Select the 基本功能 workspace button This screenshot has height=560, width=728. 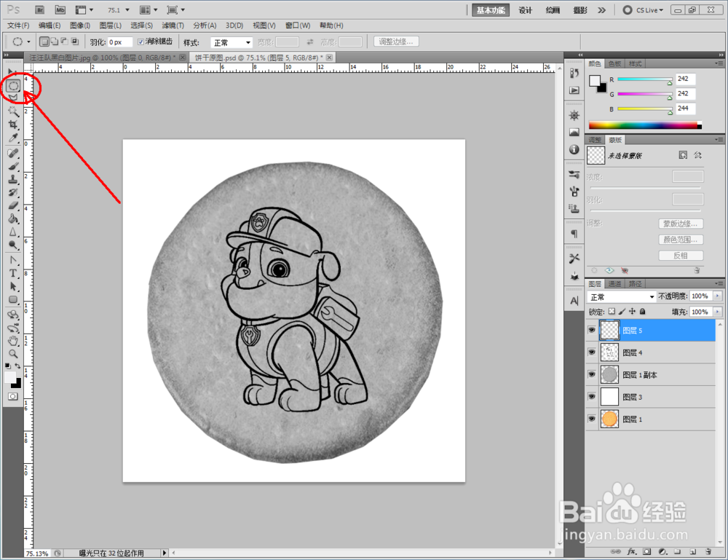[x=490, y=10]
